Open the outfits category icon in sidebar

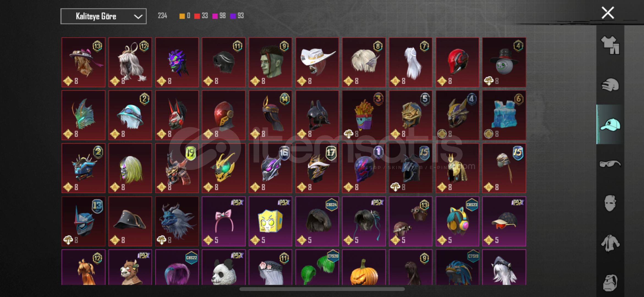(610, 45)
